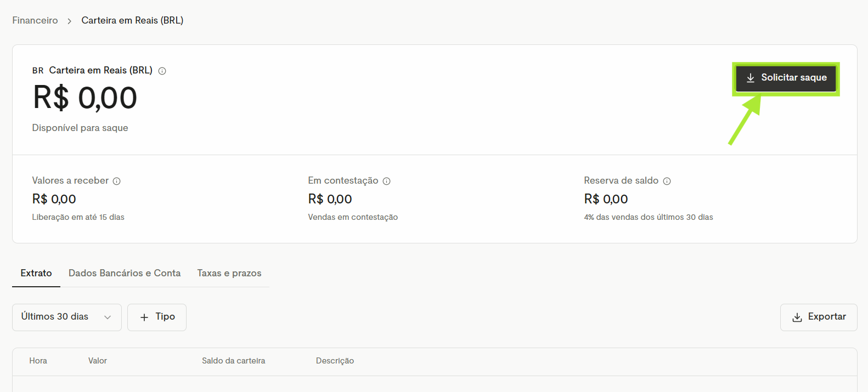Screen dimensions: 868x392
Task: Click the Vendas em contestação text
Action: tap(353, 217)
